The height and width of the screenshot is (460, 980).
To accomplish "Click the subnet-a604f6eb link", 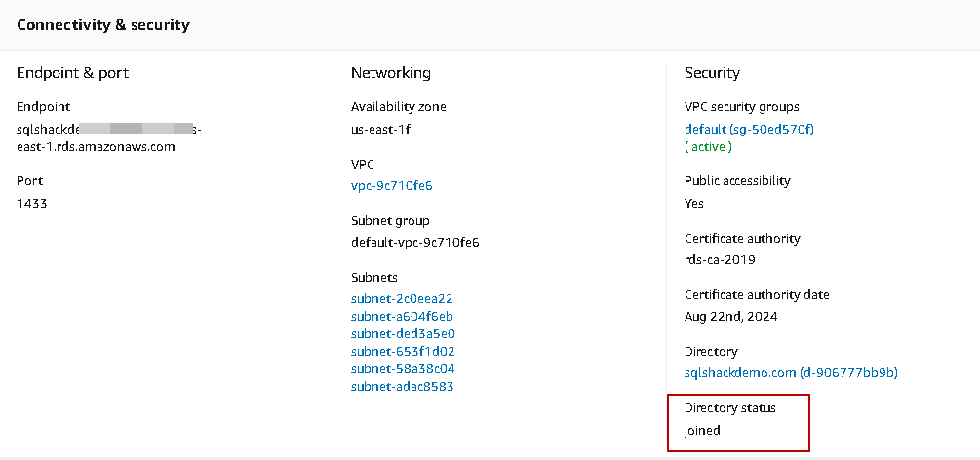I will 402,317.
